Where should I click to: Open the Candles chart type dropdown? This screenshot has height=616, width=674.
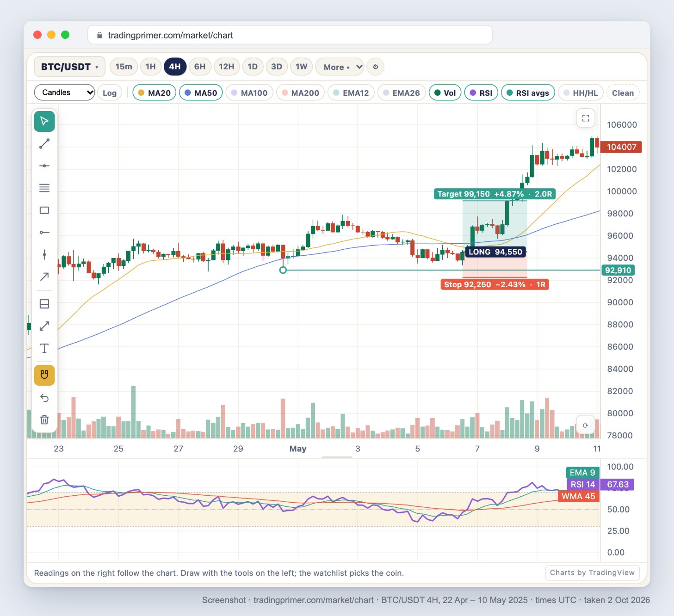pyautogui.click(x=64, y=92)
